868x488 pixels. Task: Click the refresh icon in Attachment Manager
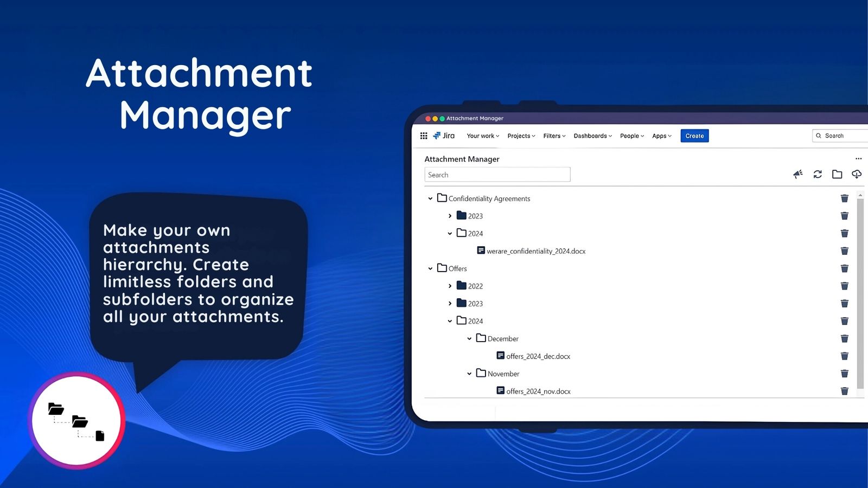818,174
